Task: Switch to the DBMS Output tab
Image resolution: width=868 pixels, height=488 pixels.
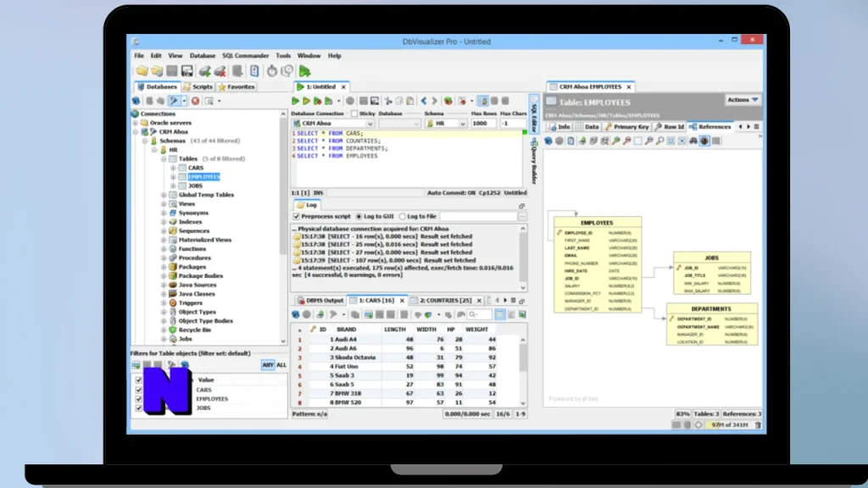Action: (320, 301)
